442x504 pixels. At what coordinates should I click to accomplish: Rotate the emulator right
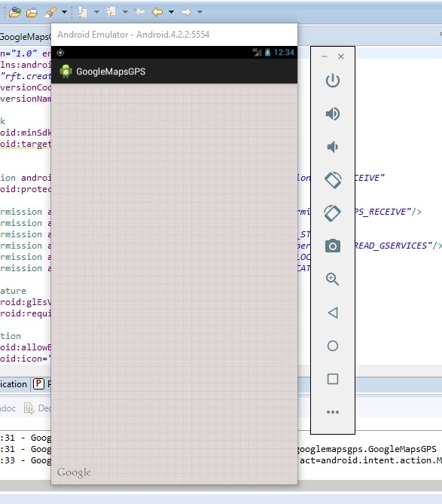(333, 213)
